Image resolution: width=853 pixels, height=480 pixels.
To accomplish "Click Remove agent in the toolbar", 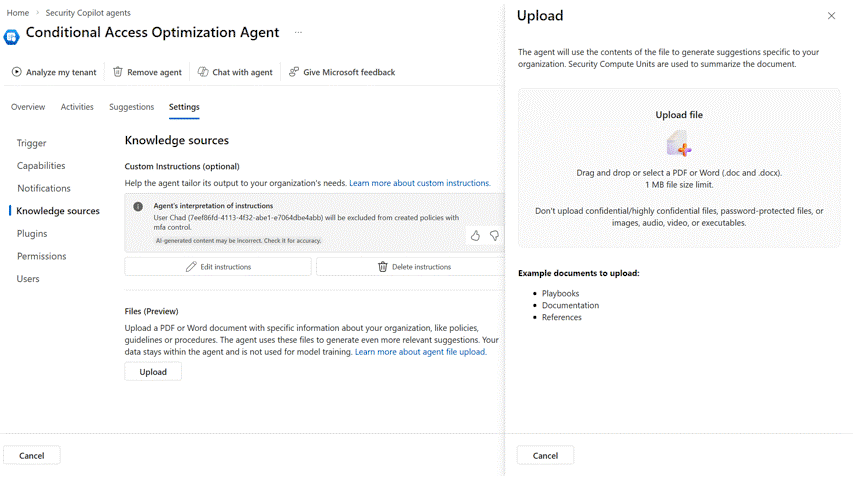I will (x=147, y=72).
